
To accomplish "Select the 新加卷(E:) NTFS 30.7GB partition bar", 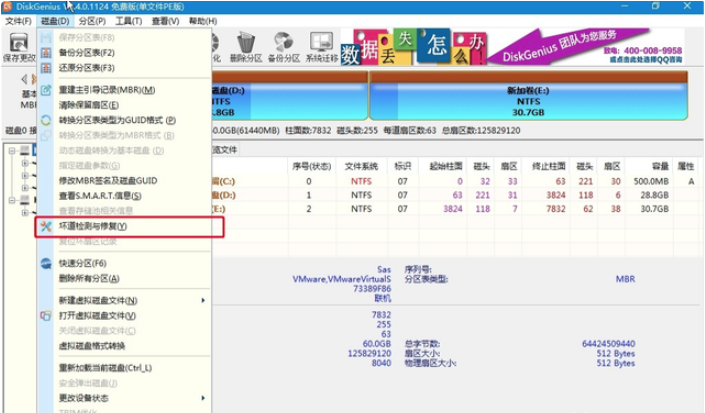I will coord(528,96).
